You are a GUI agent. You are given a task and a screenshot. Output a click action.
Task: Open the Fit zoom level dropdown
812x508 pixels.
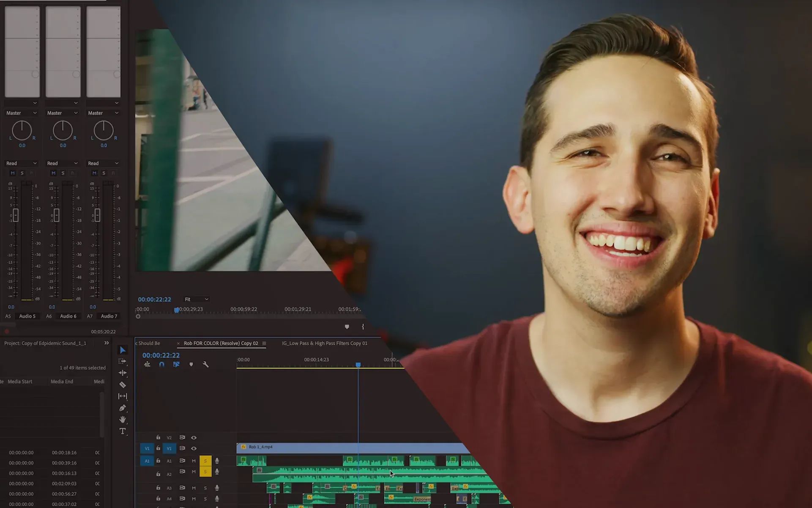197,299
